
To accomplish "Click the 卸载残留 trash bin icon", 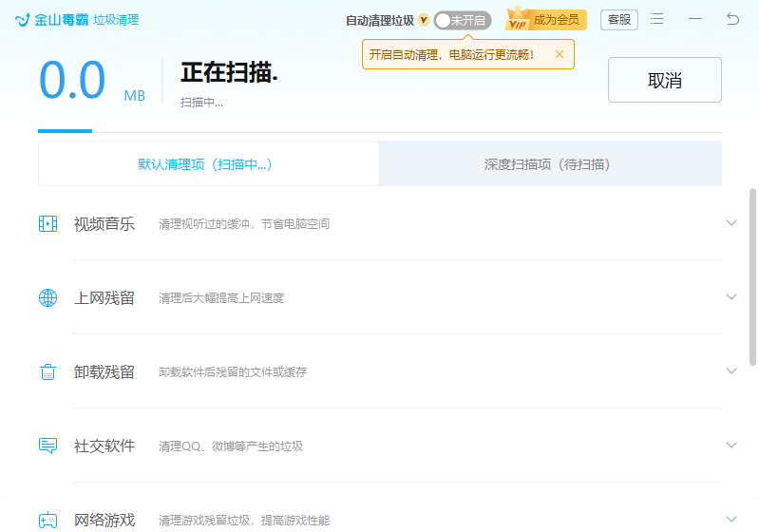I will pos(47,372).
